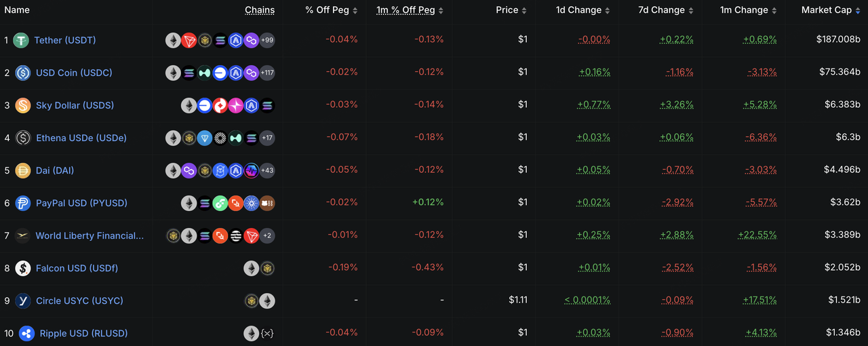This screenshot has height=346, width=868.
Task: Sort the table by Price column
Action: point(511,10)
